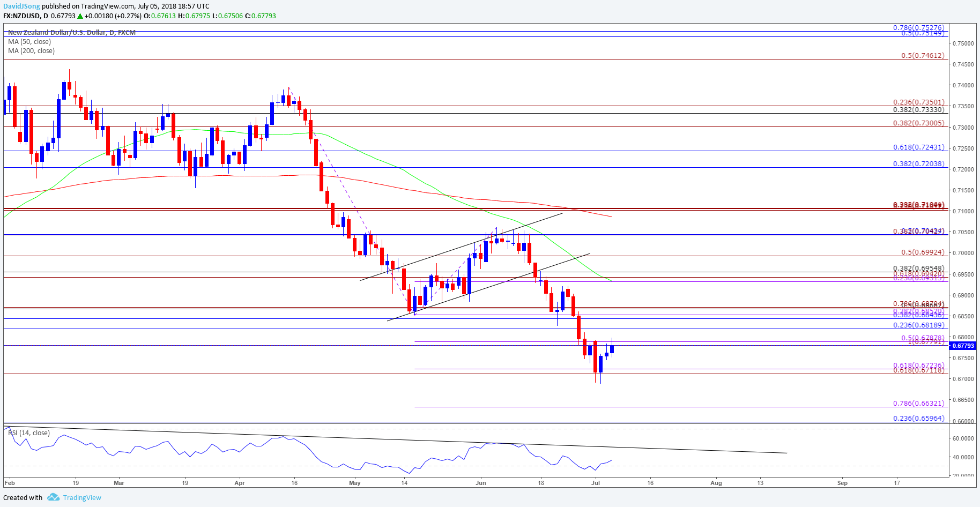Open the DavidJSong author profile link
Viewport: 980px width, 507px height.
click(21, 6)
